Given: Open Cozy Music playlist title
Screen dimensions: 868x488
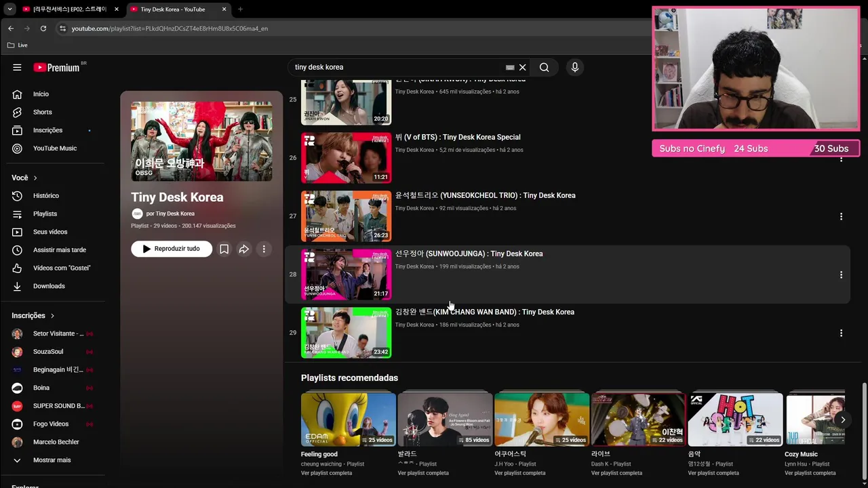Looking at the screenshot, I should click(x=801, y=454).
